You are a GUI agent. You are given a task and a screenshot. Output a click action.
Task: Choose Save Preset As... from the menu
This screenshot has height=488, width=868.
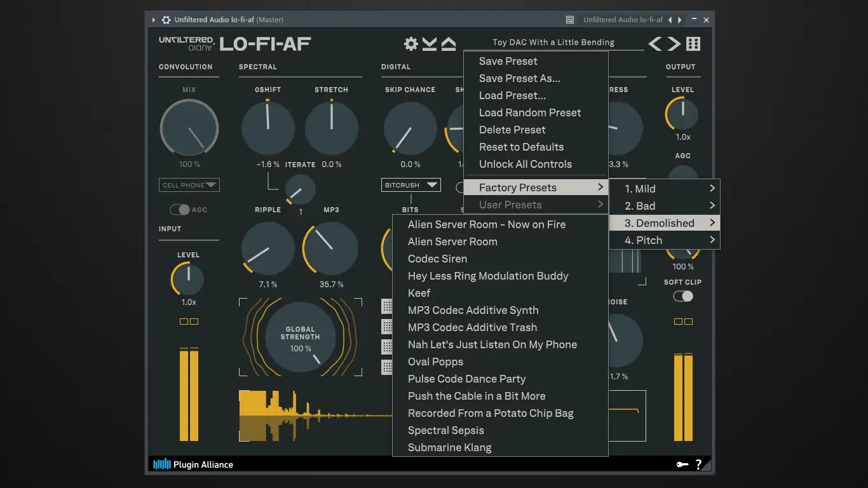536,78
